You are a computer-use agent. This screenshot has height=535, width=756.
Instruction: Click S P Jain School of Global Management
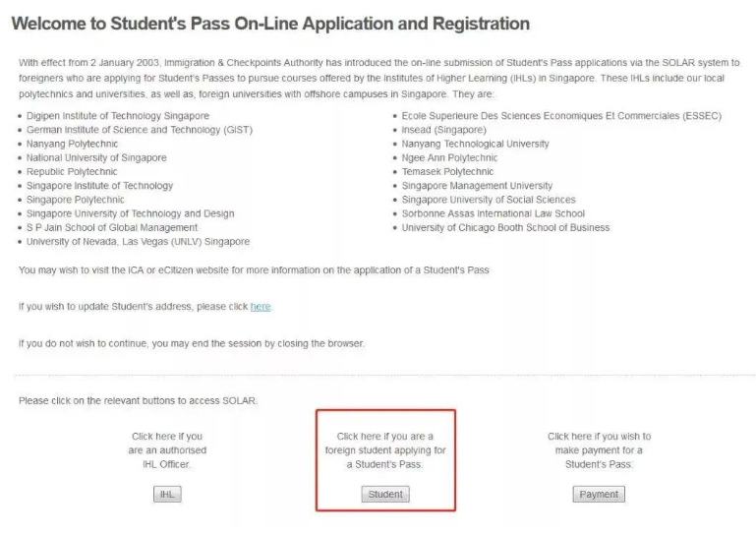click(x=112, y=227)
